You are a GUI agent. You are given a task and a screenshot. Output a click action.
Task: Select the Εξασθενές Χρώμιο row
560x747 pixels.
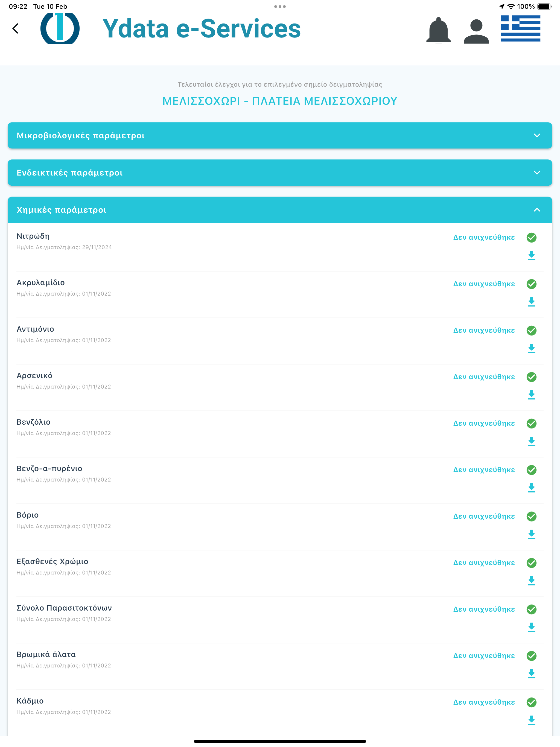pyautogui.click(x=280, y=573)
